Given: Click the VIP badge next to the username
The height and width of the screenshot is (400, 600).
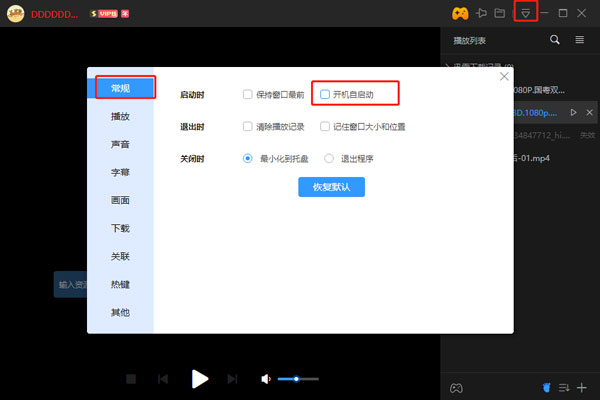Looking at the screenshot, I should click(x=104, y=14).
